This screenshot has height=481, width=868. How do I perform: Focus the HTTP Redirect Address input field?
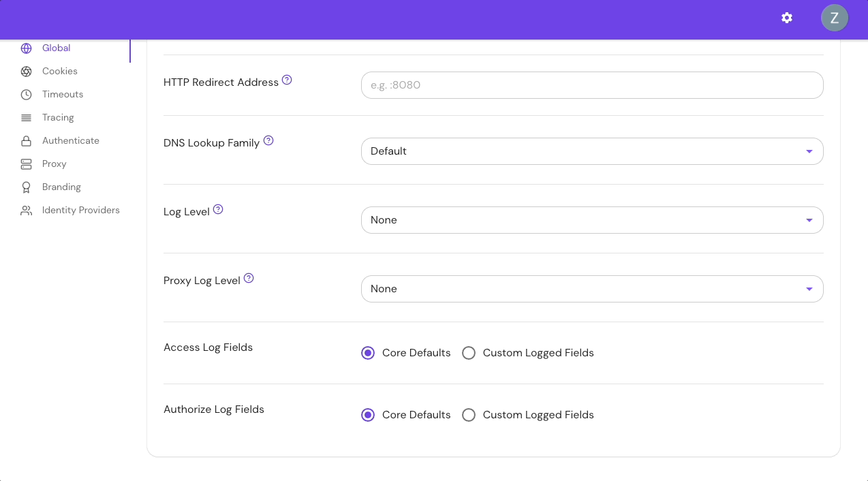coord(591,85)
